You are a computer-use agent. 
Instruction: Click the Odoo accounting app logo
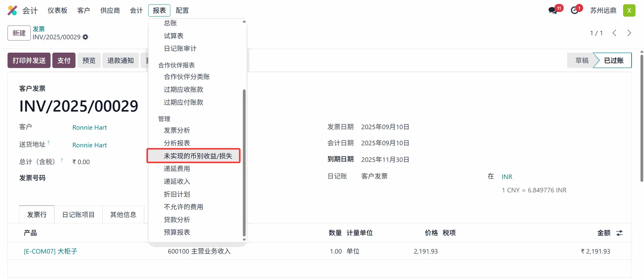(12, 10)
